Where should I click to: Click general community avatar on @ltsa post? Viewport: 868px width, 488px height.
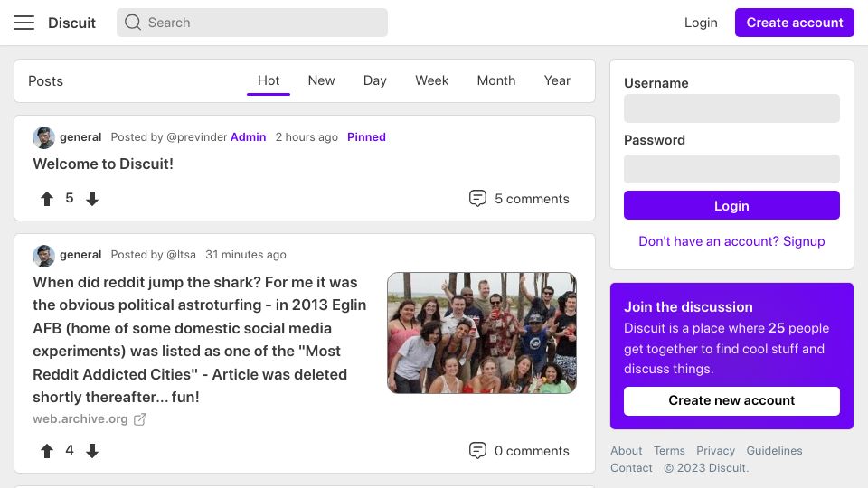coord(43,255)
